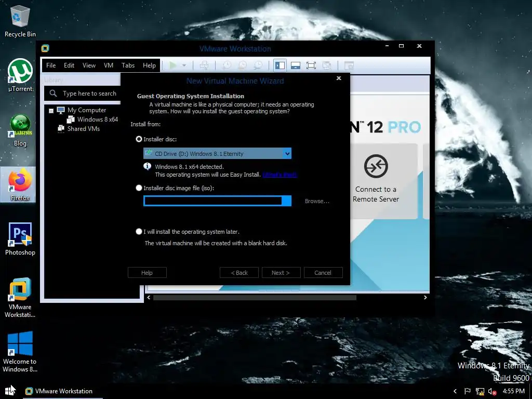Click the wizard Help button

147,272
